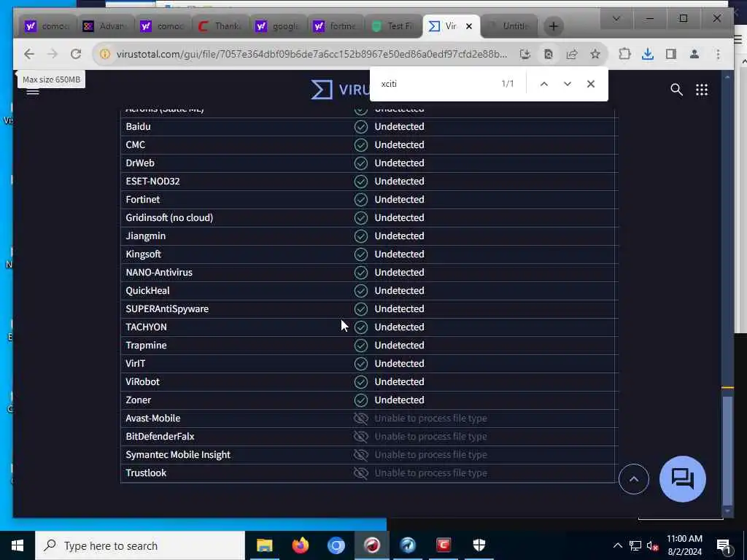Open VirusTotal hamburger menu
Viewport: 747px width, 560px height.
(32, 91)
